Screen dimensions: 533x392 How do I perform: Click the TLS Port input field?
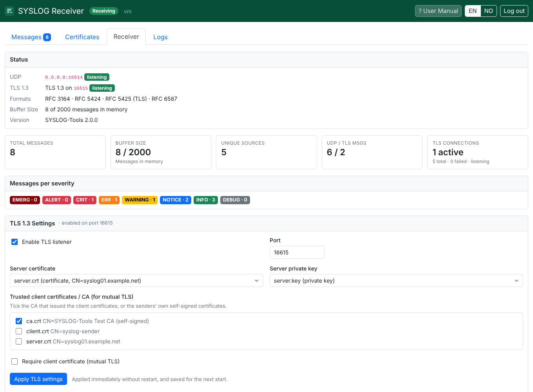(297, 252)
